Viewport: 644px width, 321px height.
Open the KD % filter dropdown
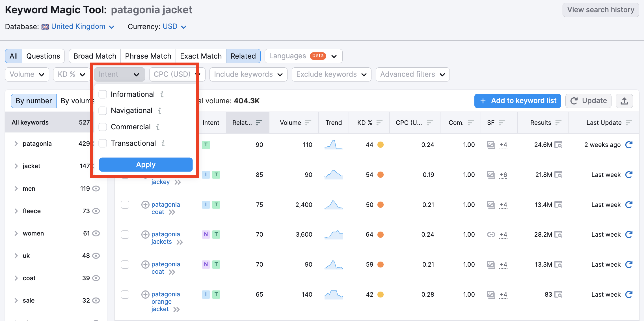pyautogui.click(x=72, y=74)
